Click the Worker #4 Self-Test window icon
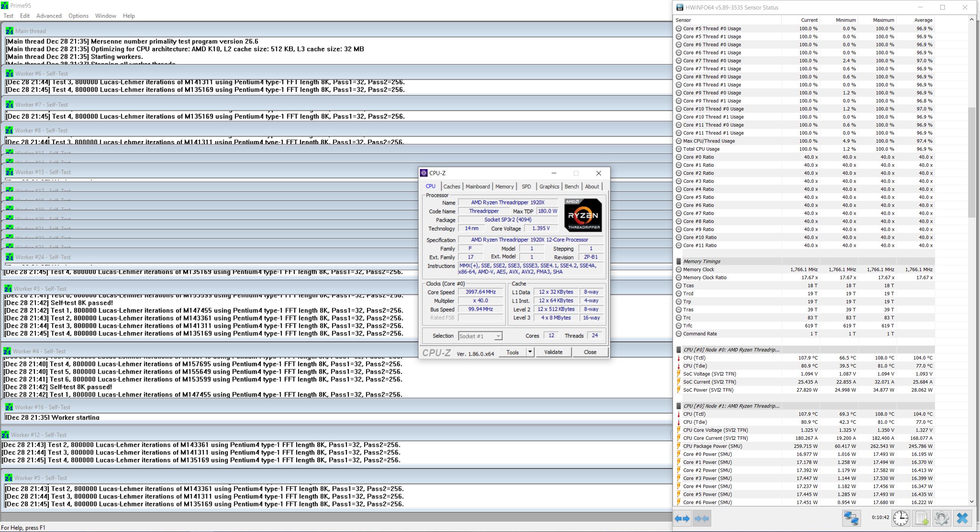This screenshot has height=532, width=980. click(7, 351)
